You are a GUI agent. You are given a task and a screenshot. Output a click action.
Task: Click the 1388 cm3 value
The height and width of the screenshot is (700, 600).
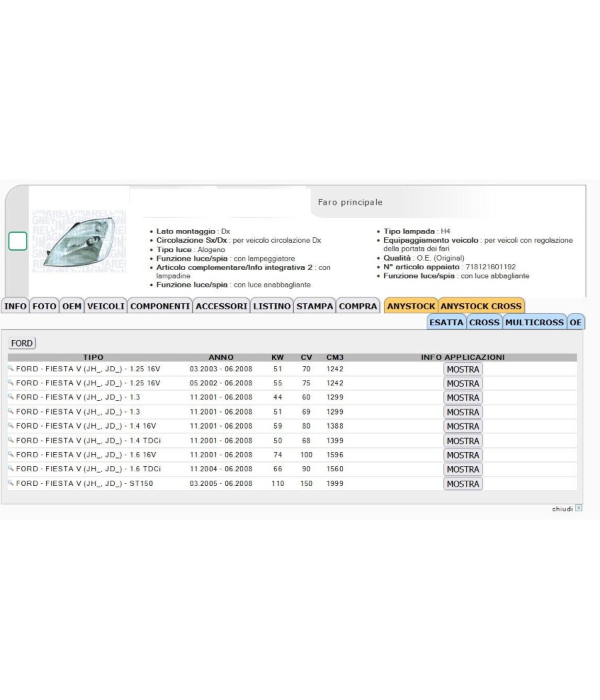click(335, 426)
